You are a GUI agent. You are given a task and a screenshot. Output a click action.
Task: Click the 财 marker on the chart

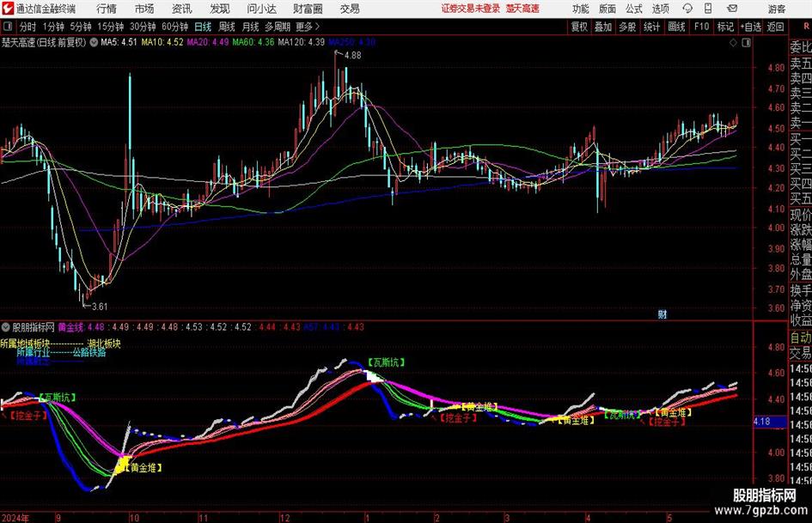[662, 313]
